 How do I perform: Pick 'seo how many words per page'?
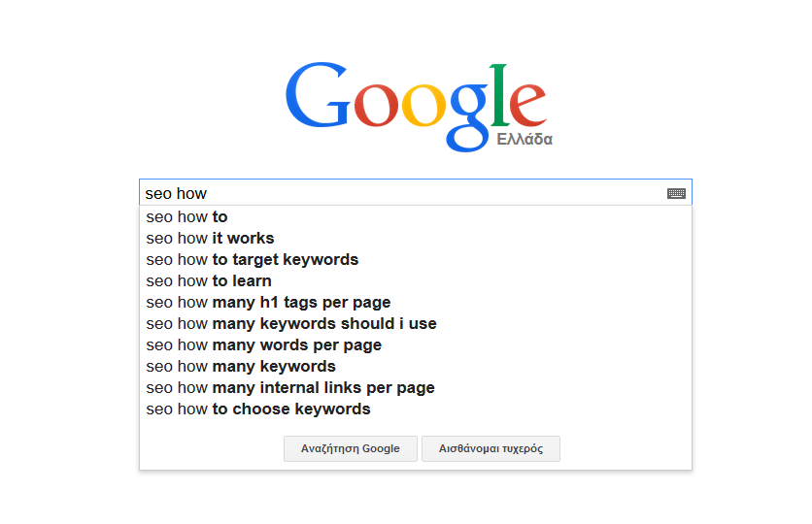click(416, 345)
